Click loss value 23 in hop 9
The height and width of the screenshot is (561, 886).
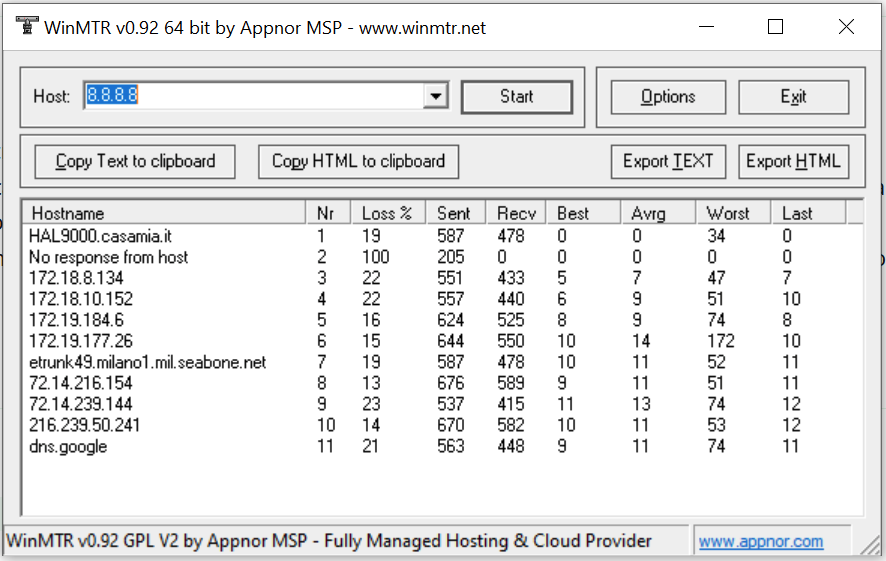pos(371,404)
